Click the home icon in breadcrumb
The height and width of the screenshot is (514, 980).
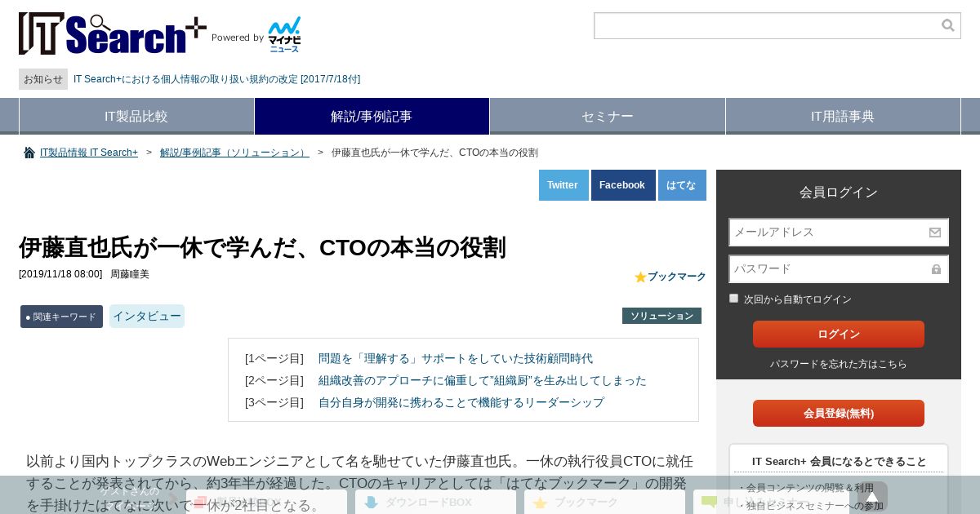click(29, 153)
